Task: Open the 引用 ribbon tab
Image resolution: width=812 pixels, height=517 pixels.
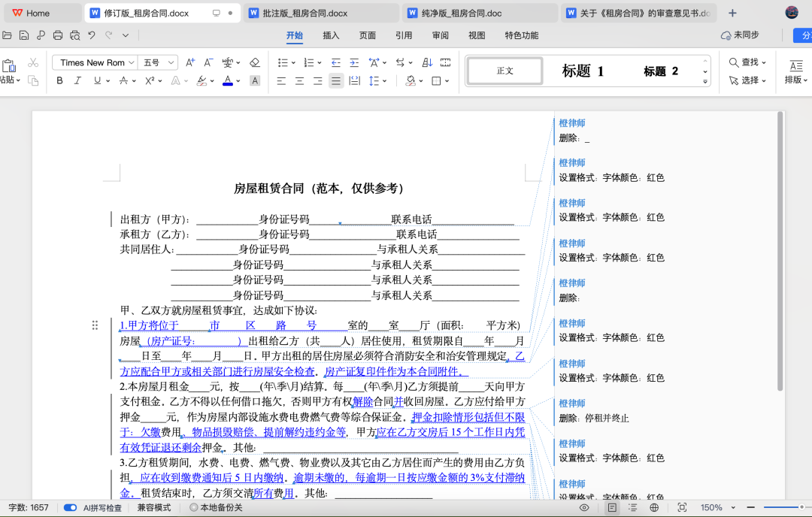Action: 404,35
